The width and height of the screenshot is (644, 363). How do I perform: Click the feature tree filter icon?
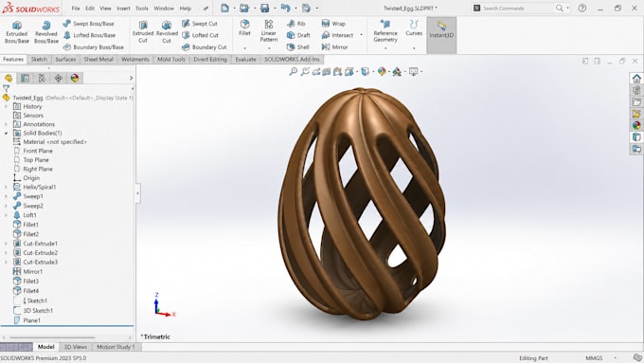tap(7, 88)
